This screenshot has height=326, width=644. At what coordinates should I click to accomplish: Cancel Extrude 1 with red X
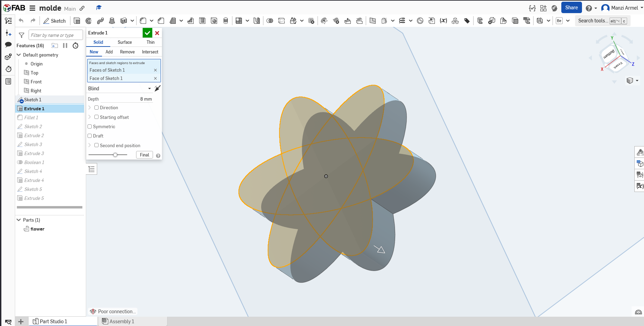[157, 33]
